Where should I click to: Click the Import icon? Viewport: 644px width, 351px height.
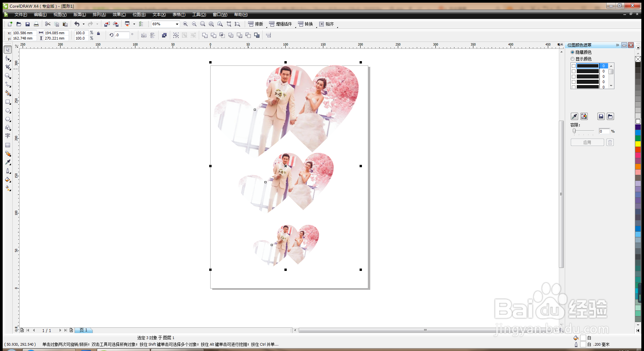(107, 24)
